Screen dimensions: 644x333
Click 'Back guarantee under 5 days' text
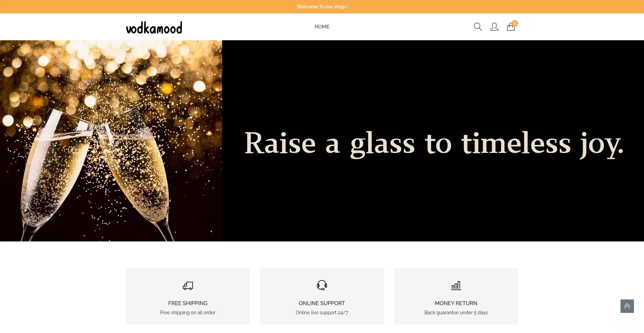pyautogui.click(x=456, y=313)
